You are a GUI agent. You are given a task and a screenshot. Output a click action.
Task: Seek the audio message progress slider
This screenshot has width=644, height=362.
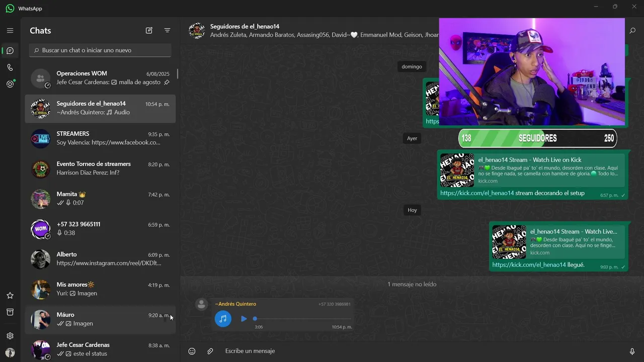(303, 318)
